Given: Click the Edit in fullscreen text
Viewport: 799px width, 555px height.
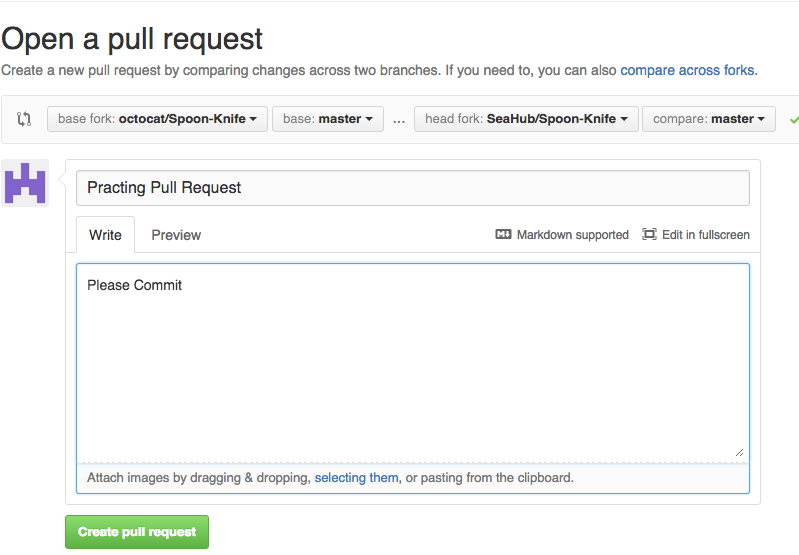Looking at the screenshot, I should (705, 235).
